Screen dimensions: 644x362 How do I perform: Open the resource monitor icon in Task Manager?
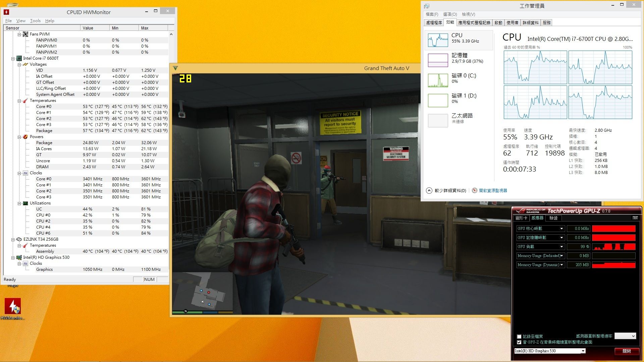tap(475, 190)
